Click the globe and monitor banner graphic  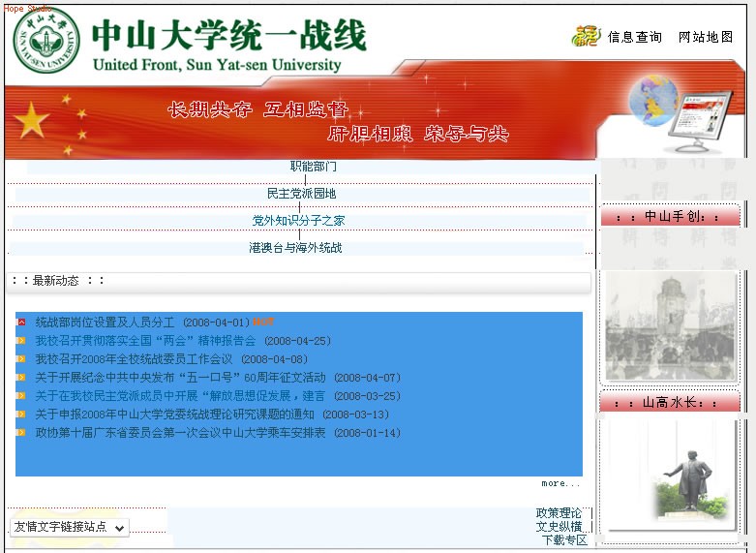pos(680,113)
